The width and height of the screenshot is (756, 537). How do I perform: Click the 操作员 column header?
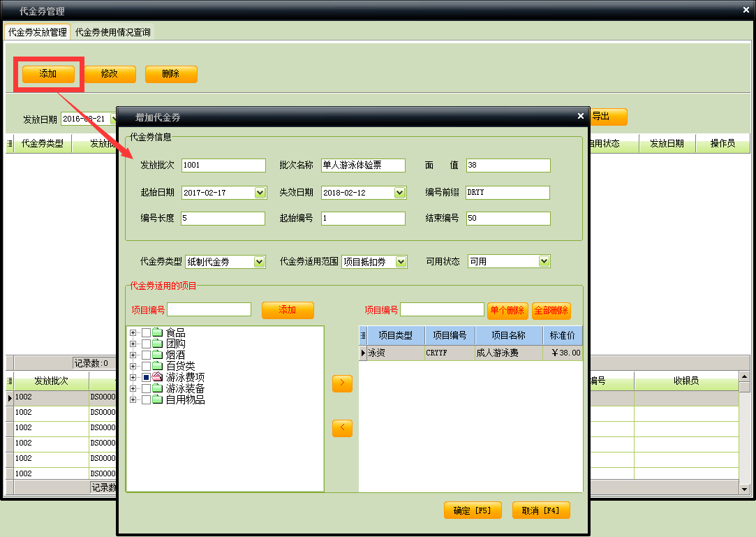pos(722,144)
